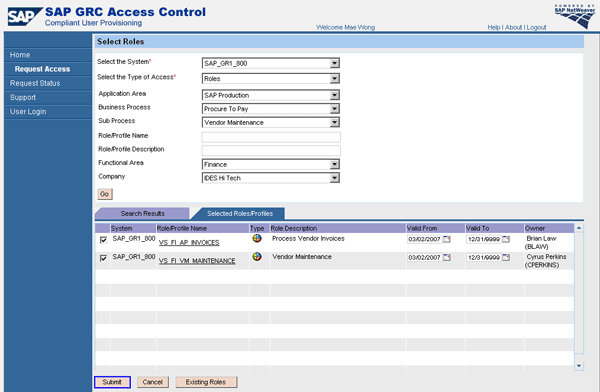
Task: Click role type icon for Vendor Maintenance row
Action: coord(257,256)
